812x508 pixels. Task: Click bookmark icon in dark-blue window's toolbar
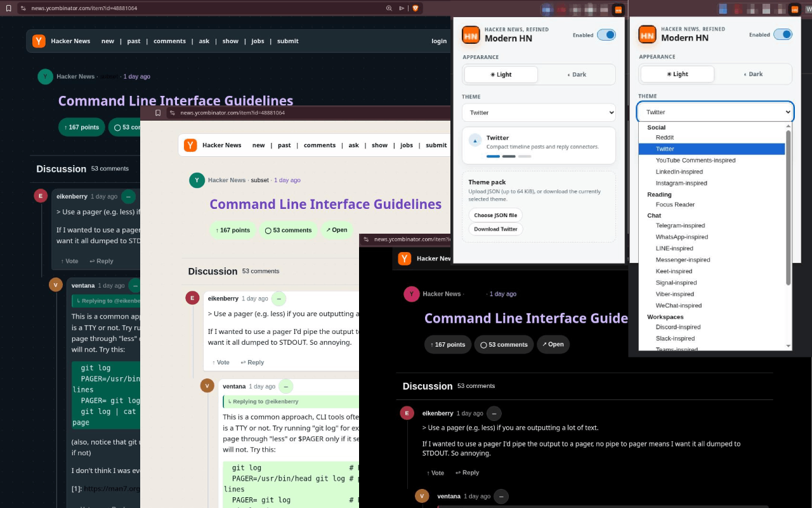(8, 8)
